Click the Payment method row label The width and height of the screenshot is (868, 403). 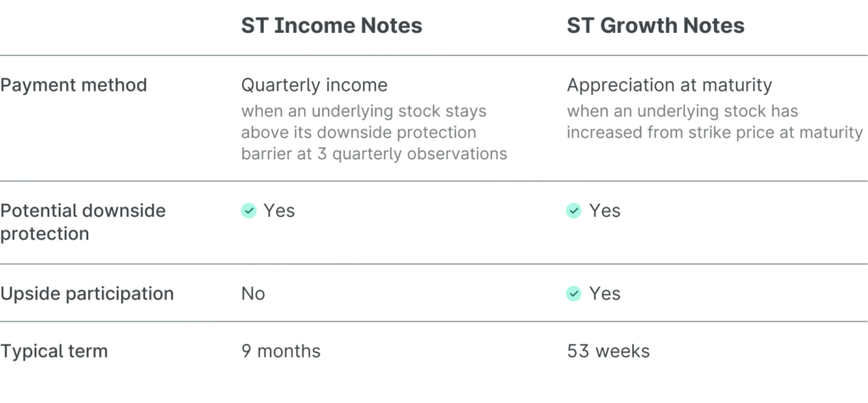coord(74,85)
